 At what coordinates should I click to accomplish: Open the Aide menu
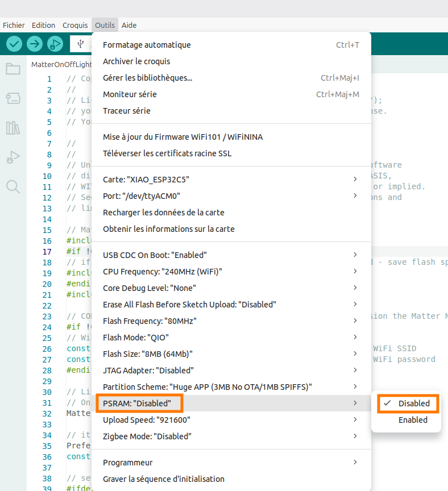129,25
